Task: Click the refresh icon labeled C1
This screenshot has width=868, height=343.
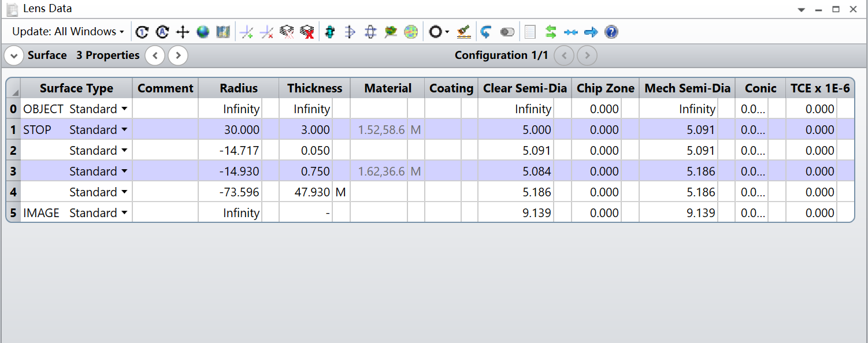Action: (x=142, y=32)
